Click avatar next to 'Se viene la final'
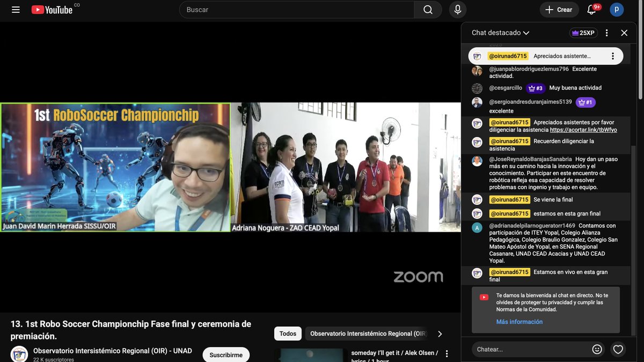 pyautogui.click(x=477, y=200)
